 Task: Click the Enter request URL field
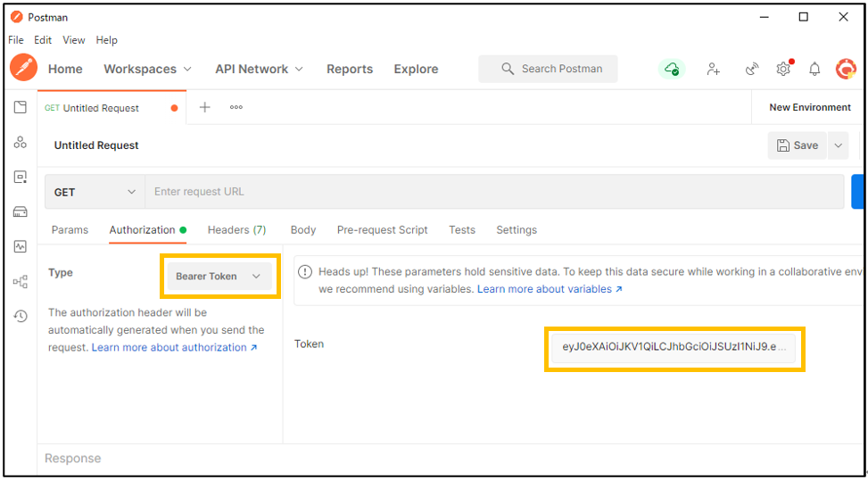(x=494, y=192)
